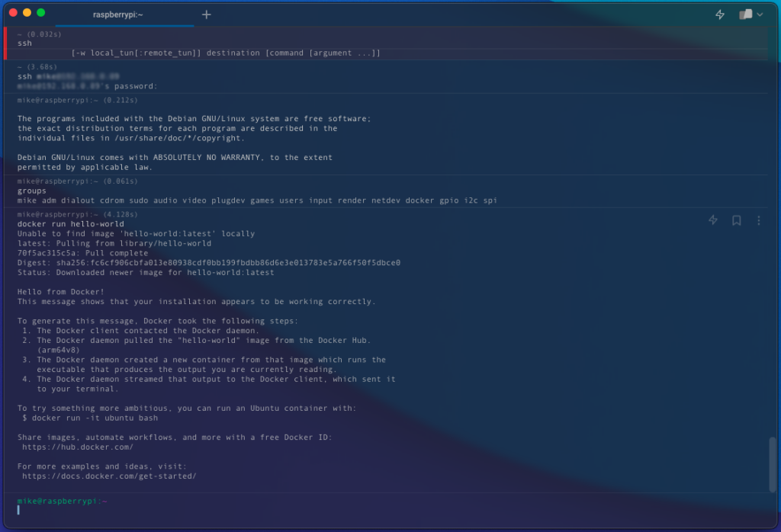
Task: Open the https://docs.docker.com/get-started/ link
Action: click(109, 476)
